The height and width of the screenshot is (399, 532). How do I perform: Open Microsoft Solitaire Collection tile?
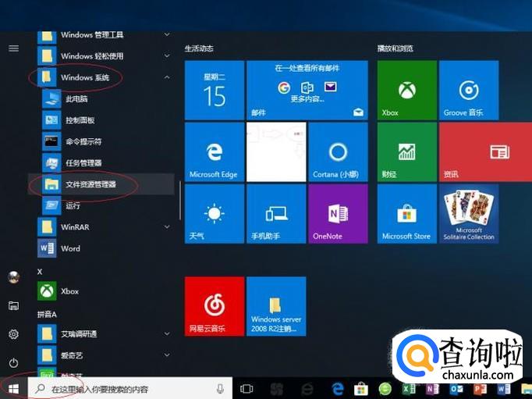click(469, 214)
